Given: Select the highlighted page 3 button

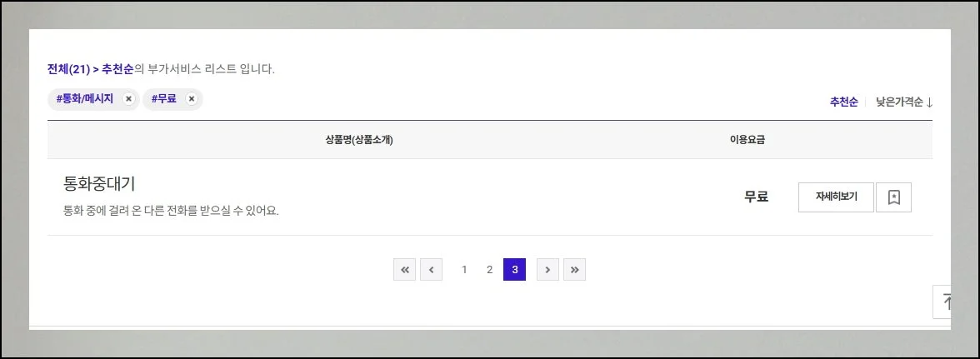Looking at the screenshot, I should pyautogui.click(x=514, y=270).
